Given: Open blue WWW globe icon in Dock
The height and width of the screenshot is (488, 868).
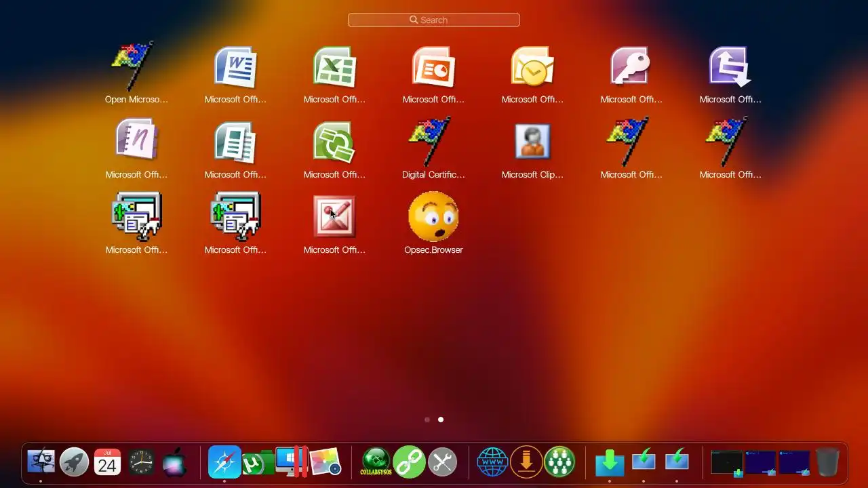Looking at the screenshot, I should (x=493, y=462).
